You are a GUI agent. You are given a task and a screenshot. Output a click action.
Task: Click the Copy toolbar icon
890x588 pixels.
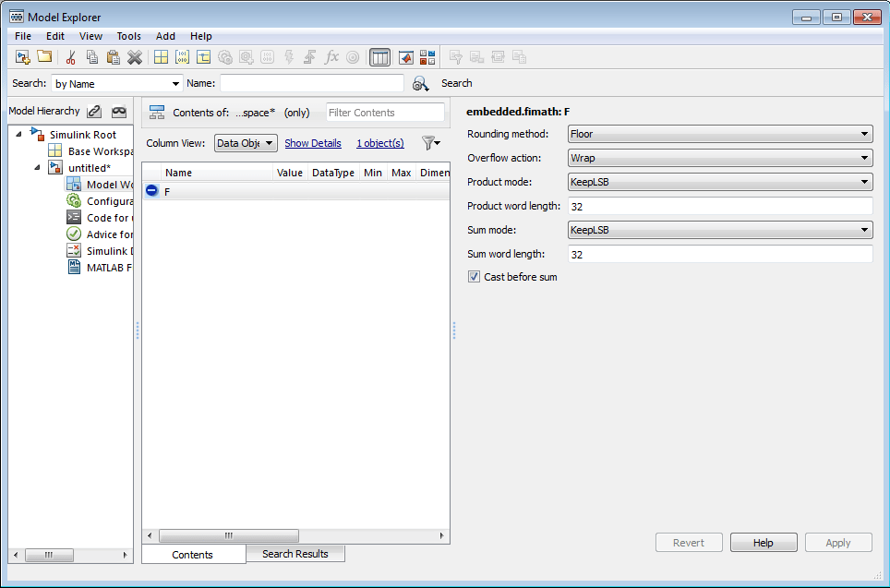92,57
